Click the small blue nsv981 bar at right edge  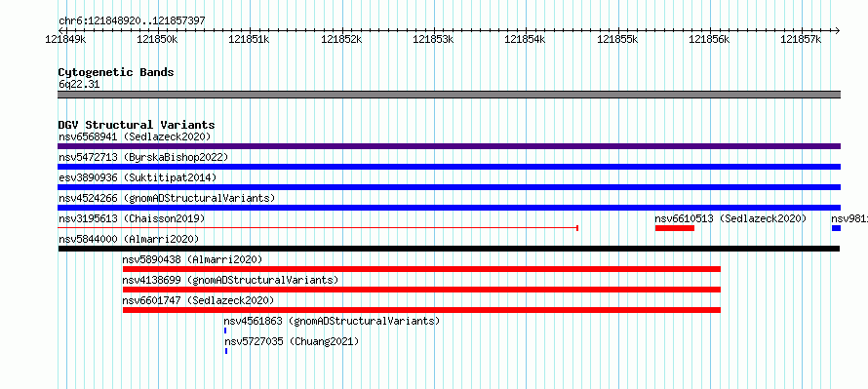[x=836, y=228]
